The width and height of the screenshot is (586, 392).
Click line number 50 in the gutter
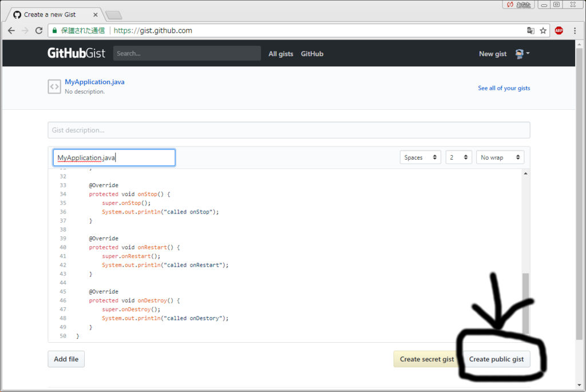point(63,336)
